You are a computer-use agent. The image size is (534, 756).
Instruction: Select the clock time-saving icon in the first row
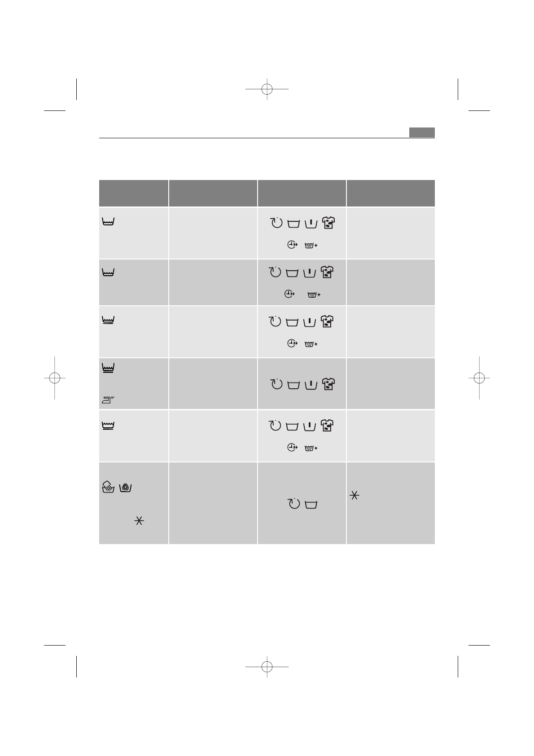point(293,245)
